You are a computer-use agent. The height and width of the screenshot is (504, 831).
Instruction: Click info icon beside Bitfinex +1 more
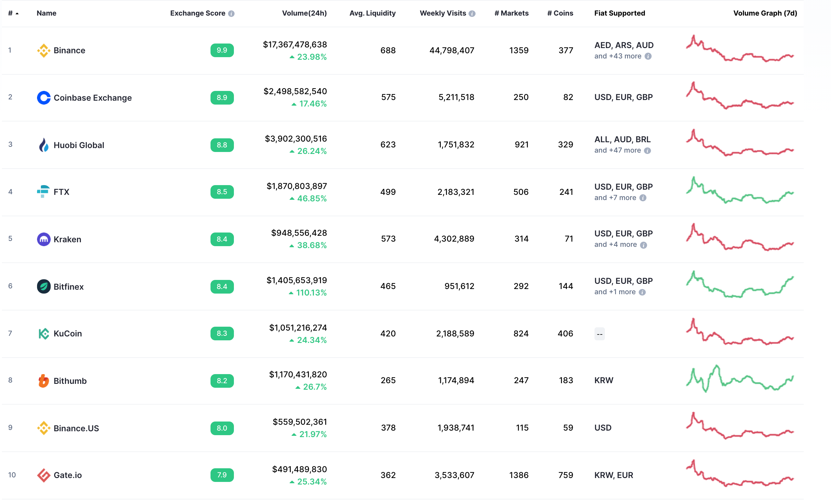click(642, 292)
